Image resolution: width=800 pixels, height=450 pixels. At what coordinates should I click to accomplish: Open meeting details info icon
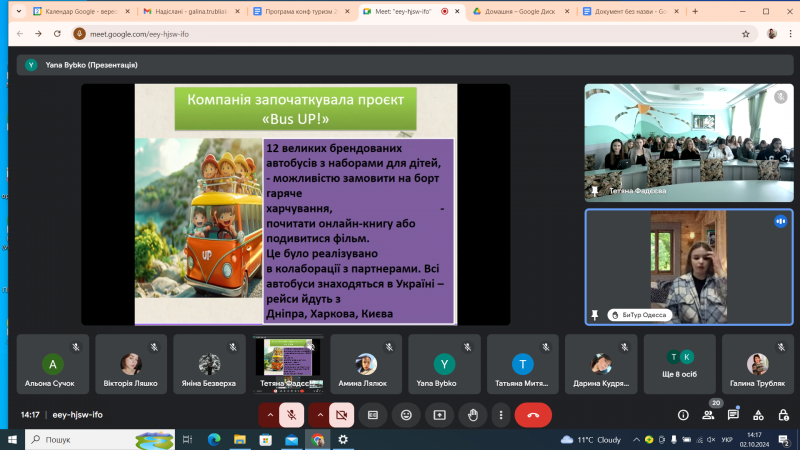pyautogui.click(x=683, y=415)
